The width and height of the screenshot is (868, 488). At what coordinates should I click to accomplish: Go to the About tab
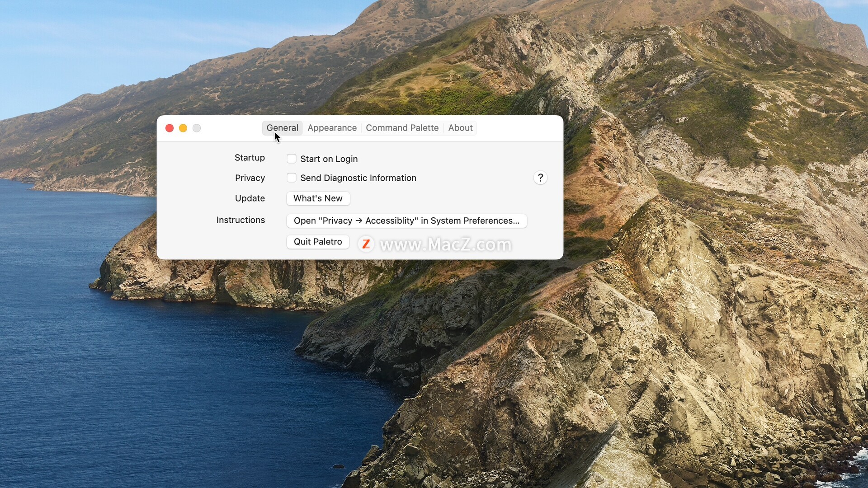click(460, 128)
